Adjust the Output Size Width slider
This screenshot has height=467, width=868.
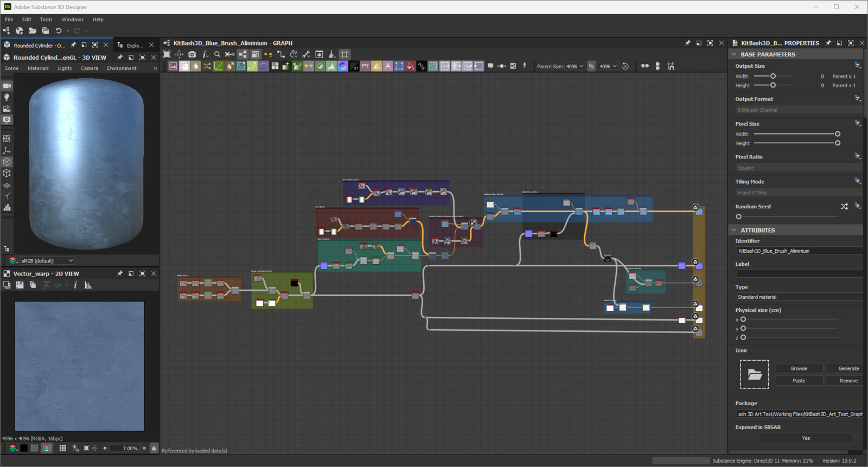(x=773, y=76)
